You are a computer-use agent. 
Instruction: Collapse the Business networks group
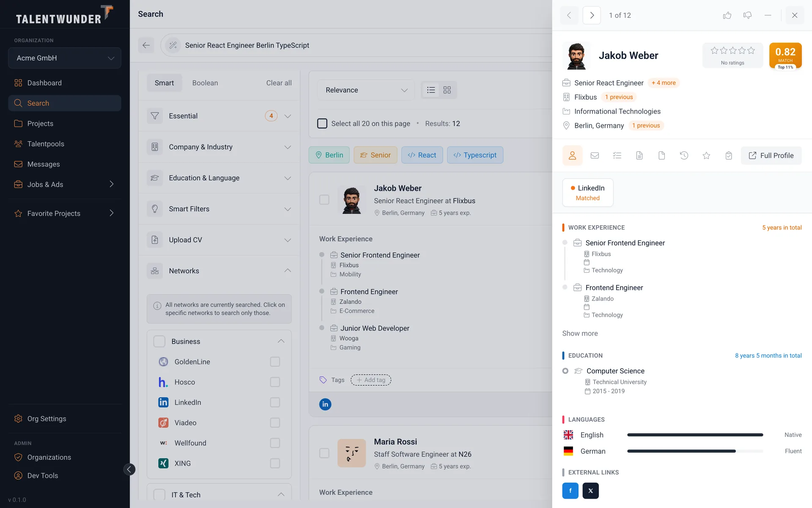tap(281, 341)
